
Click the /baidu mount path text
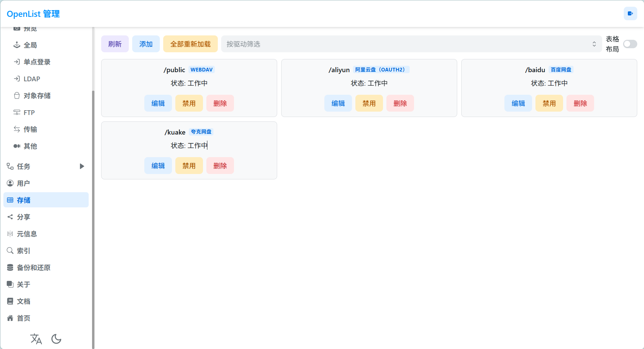click(x=535, y=70)
